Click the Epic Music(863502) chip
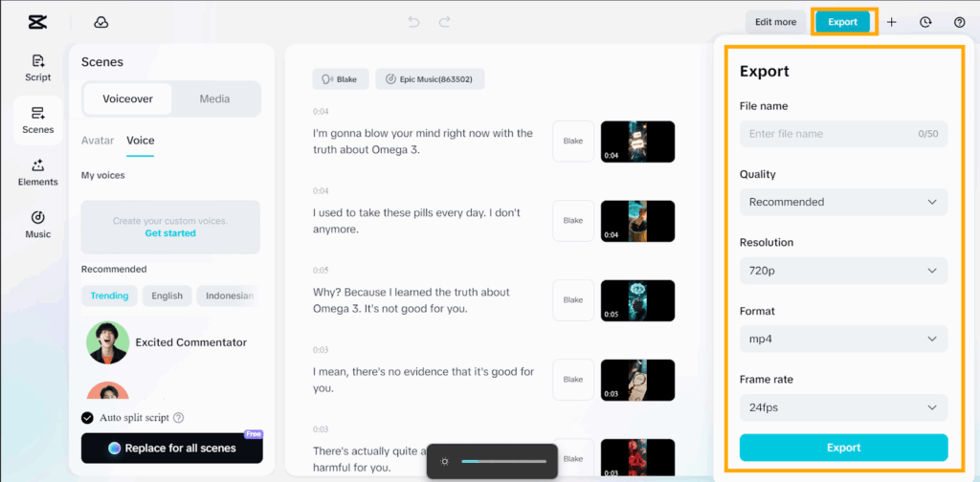This screenshot has width=980, height=482. point(430,79)
